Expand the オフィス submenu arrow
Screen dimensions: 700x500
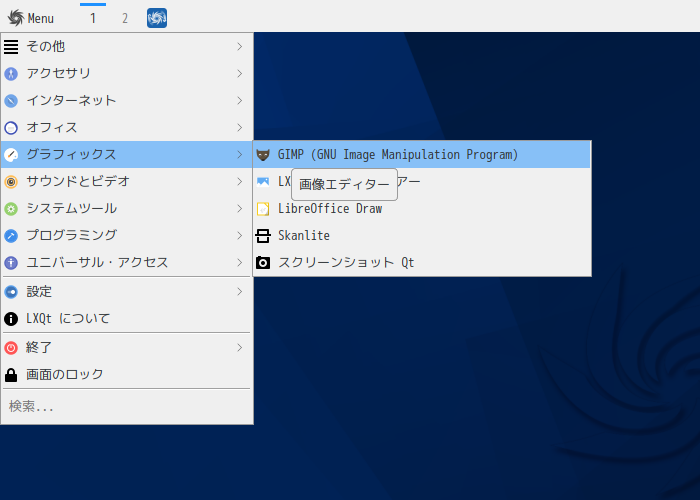point(240,128)
